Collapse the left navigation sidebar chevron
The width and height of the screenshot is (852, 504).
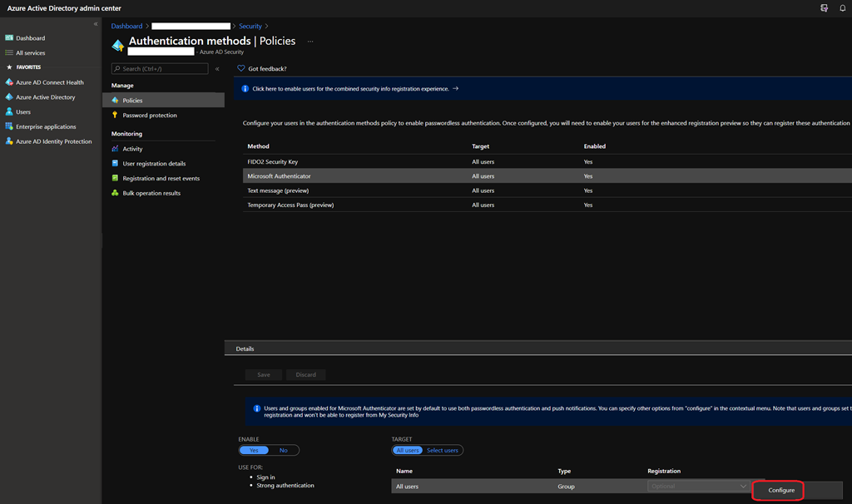click(96, 24)
